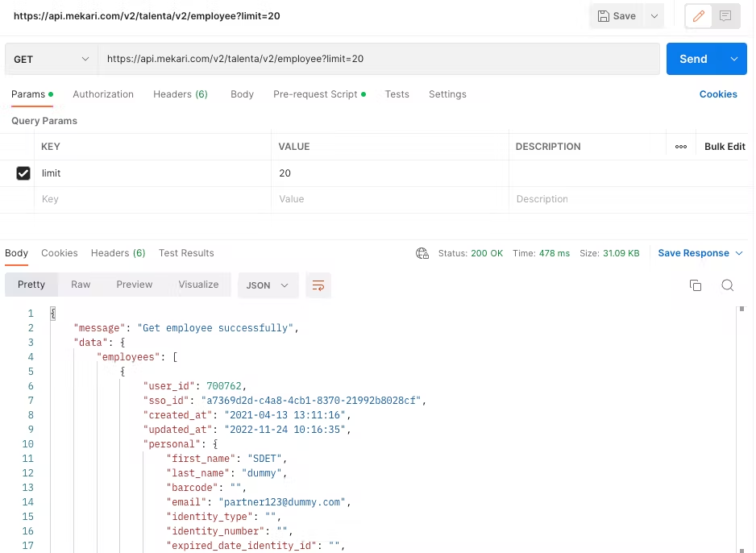This screenshot has height=553, width=756.
Task: Click the Save floppy disk icon
Action: (x=603, y=16)
